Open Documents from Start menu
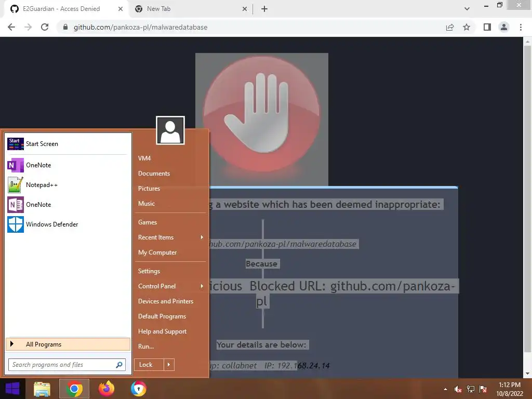532x399 pixels. 154,174
